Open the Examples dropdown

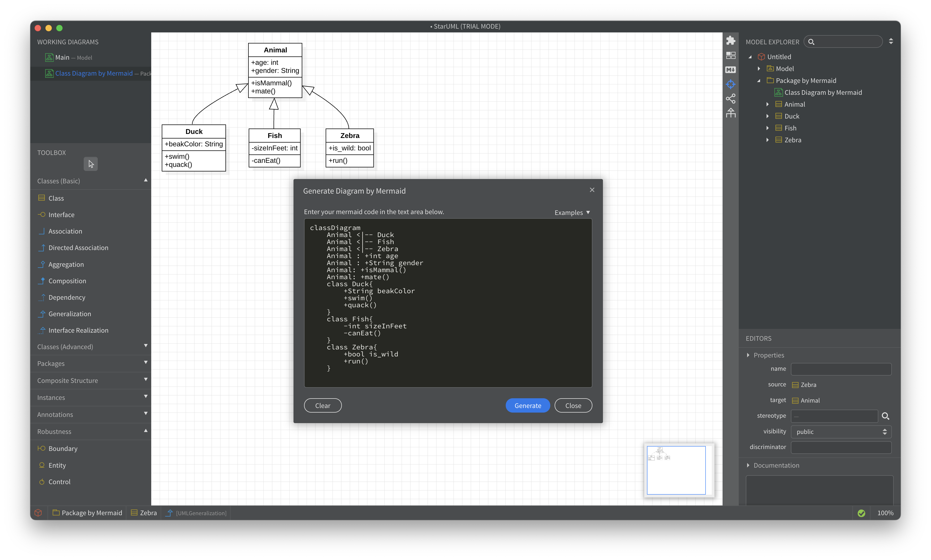click(x=572, y=213)
